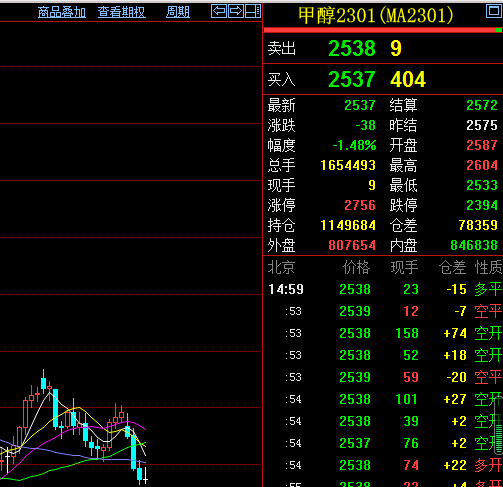Click the red buy/sell ratio bar
503x487 pixels.
(380, 30)
